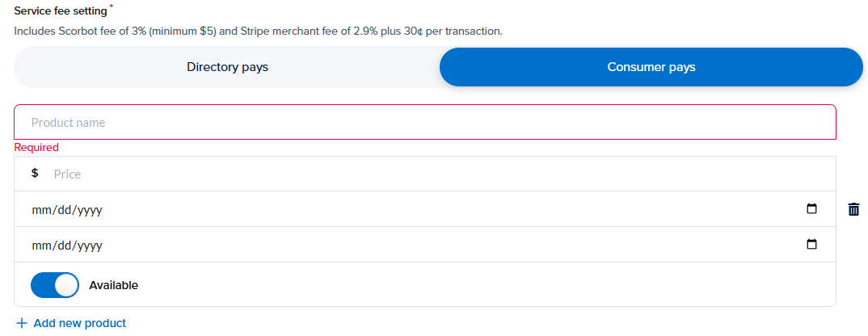The height and width of the screenshot is (336, 868).
Task: Click the Add new product link
Action: click(79, 323)
